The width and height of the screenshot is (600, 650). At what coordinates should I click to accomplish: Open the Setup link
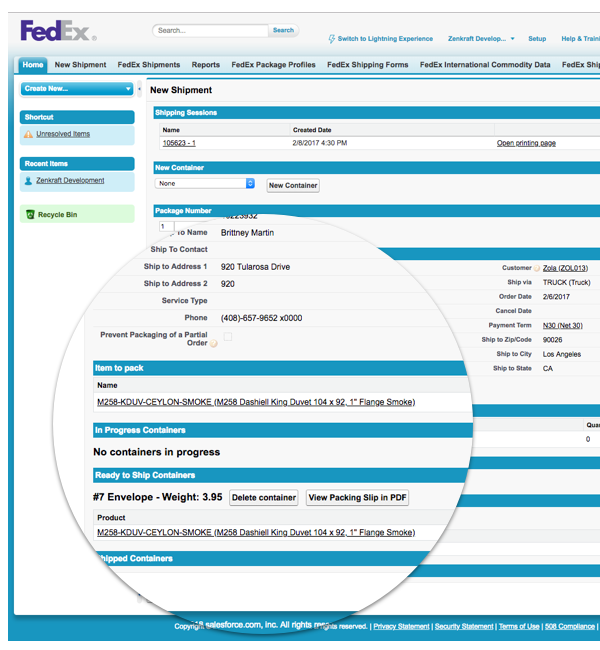(537, 39)
